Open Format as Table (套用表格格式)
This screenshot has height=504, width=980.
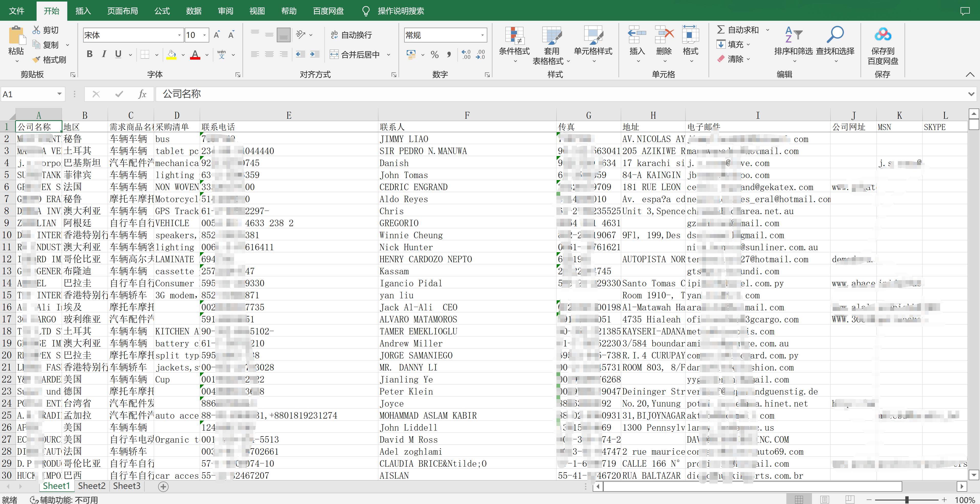click(551, 45)
